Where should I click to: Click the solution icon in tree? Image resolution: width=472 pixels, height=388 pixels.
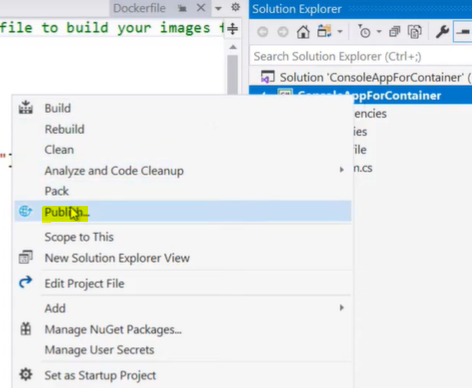pos(267,77)
